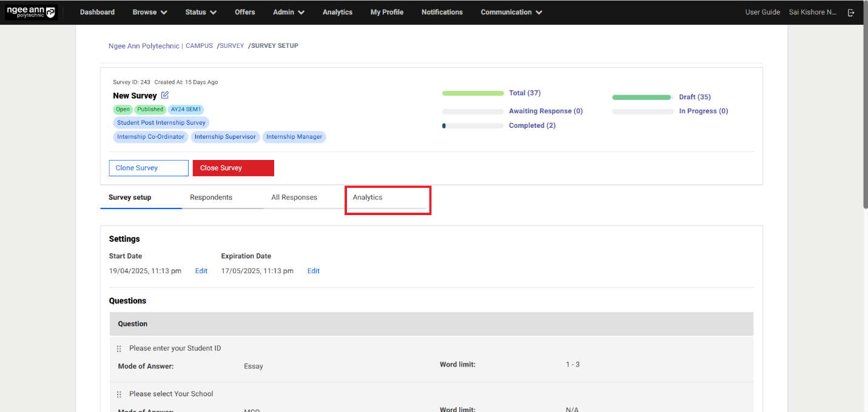Image resolution: width=868 pixels, height=412 pixels.
Task: Click the logout icon in top-right corner
Action: (852, 12)
